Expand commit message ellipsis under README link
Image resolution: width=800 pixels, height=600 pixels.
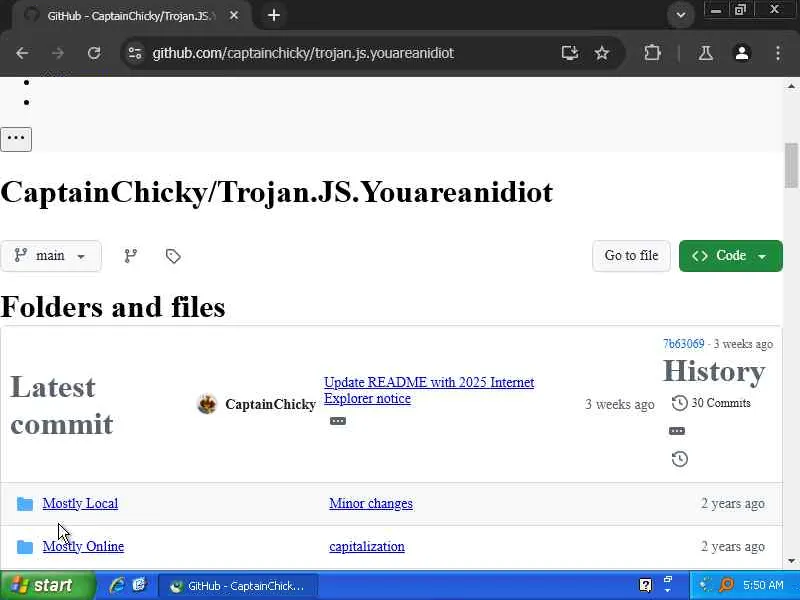click(x=338, y=421)
